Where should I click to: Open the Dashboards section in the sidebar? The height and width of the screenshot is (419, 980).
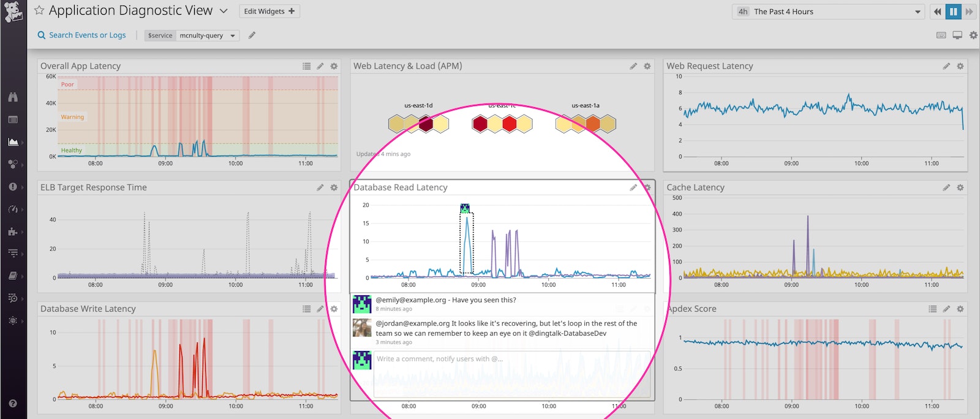[x=13, y=142]
